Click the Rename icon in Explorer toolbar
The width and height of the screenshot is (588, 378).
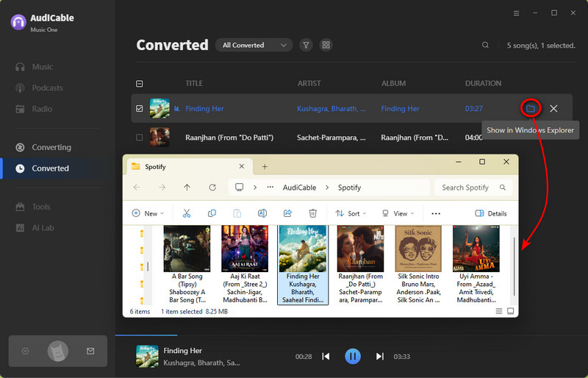[262, 213]
